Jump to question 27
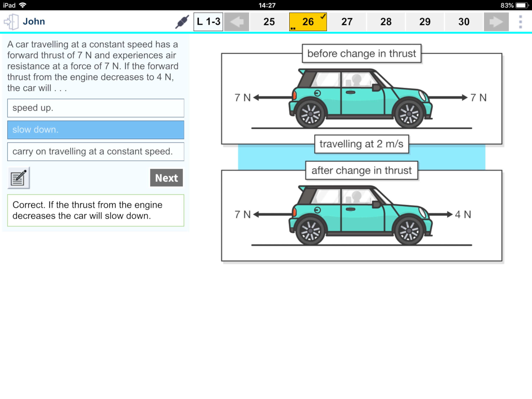Screen dimensions: 532x399 pos(347,22)
